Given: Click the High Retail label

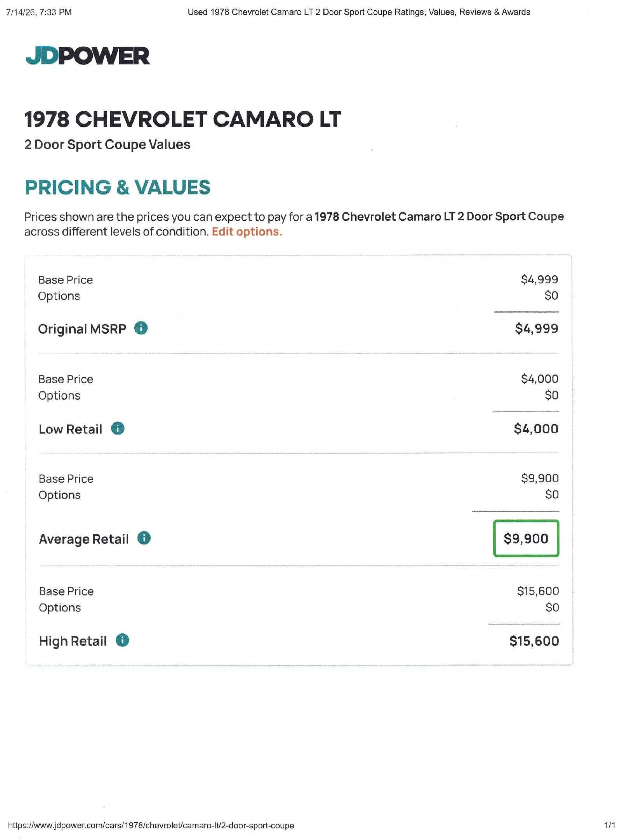Looking at the screenshot, I should coord(73,641).
